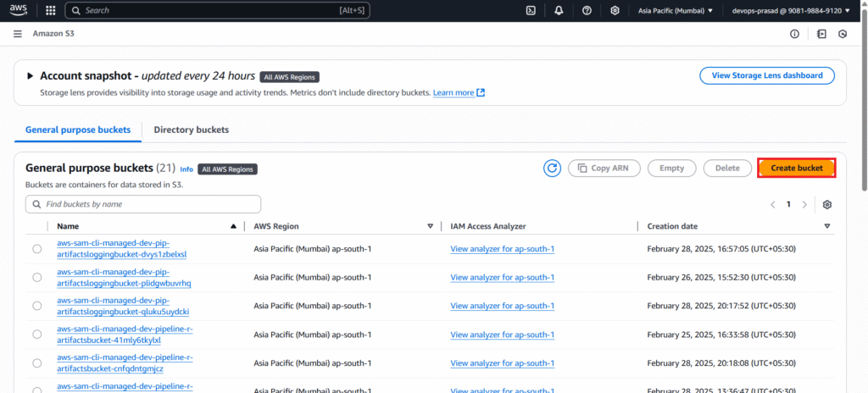Image resolution: width=868 pixels, height=393 pixels.
Task: Click page number 1 in pagination
Action: (789, 204)
